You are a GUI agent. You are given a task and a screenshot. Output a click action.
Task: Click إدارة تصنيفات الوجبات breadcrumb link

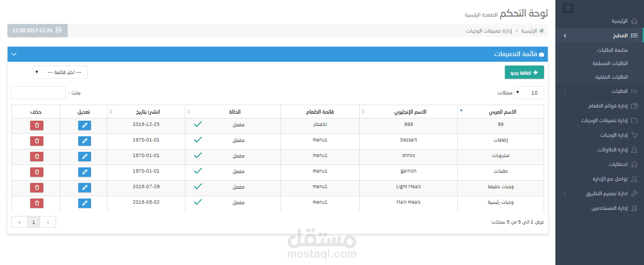[489, 31]
